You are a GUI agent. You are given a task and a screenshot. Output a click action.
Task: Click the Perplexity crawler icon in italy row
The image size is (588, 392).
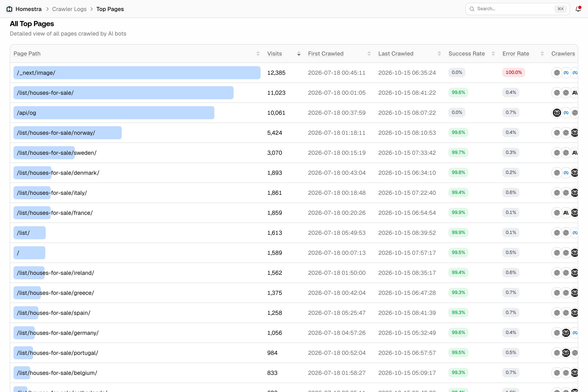point(575,193)
